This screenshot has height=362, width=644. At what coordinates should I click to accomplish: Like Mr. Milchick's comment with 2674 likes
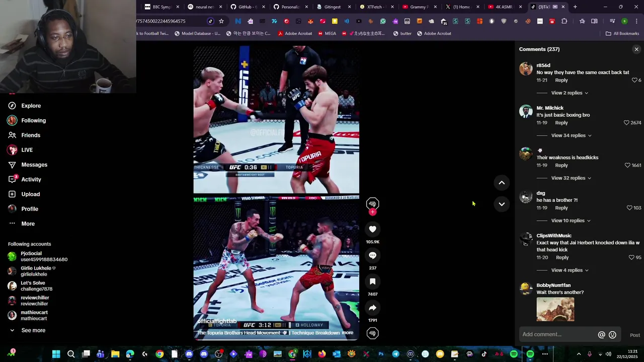pyautogui.click(x=626, y=123)
